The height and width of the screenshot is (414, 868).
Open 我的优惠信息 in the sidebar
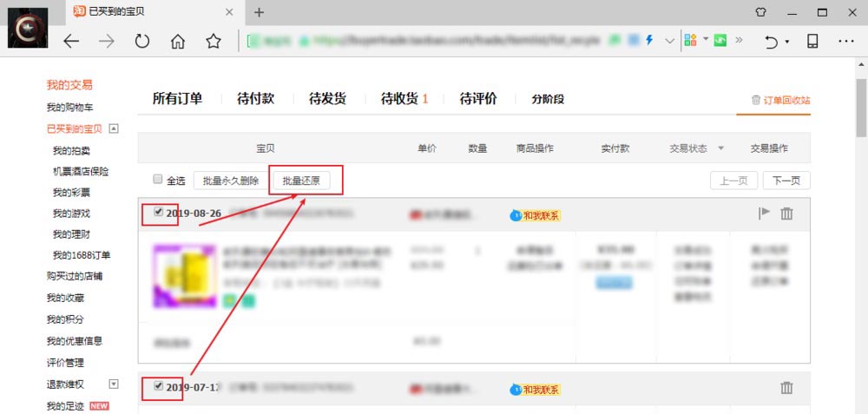point(74,341)
